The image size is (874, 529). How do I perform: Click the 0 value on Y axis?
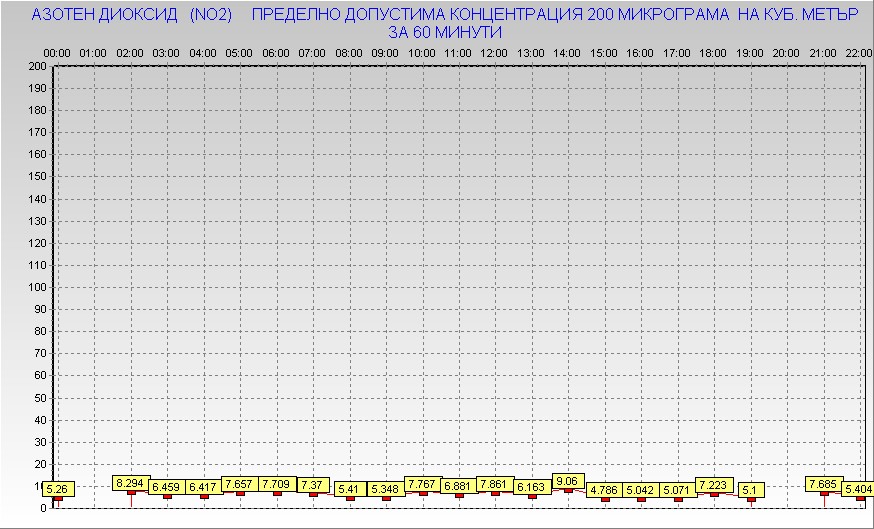(x=44, y=508)
